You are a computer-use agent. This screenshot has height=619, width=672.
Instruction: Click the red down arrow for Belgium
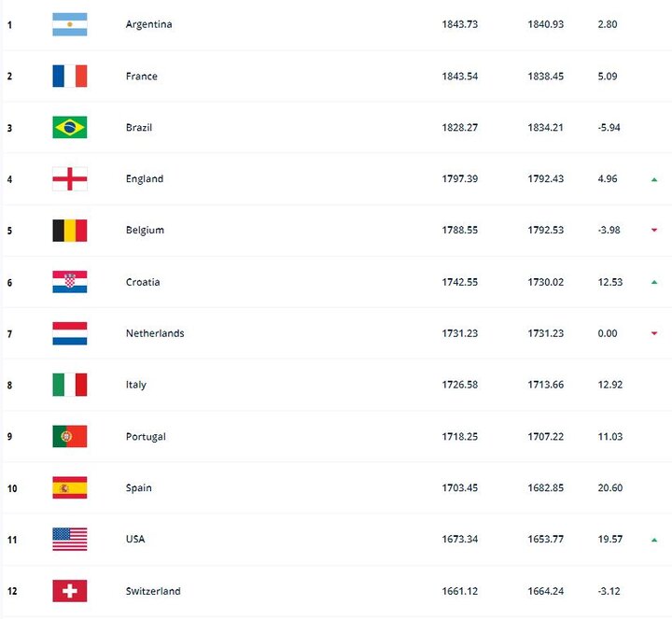[x=654, y=231]
